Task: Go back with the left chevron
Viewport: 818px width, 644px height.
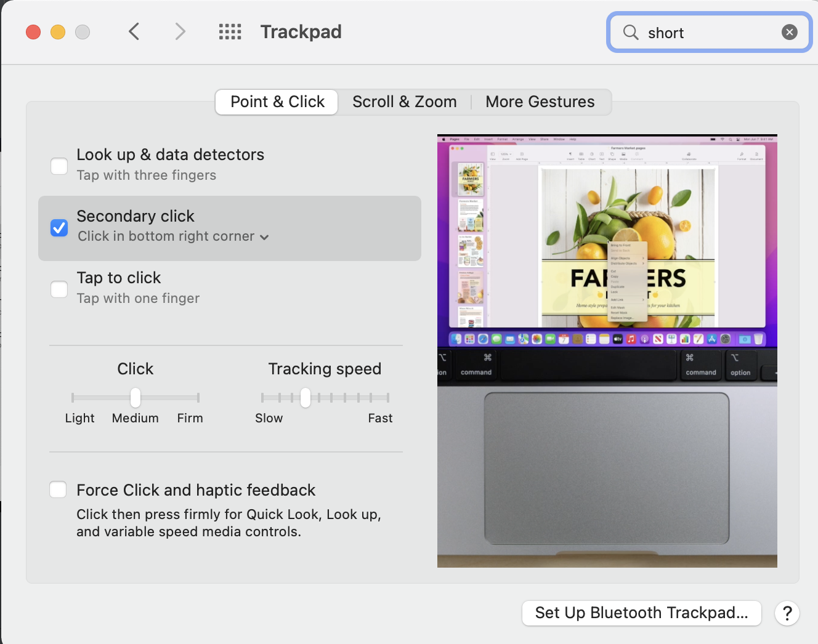Action: click(x=134, y=31)
